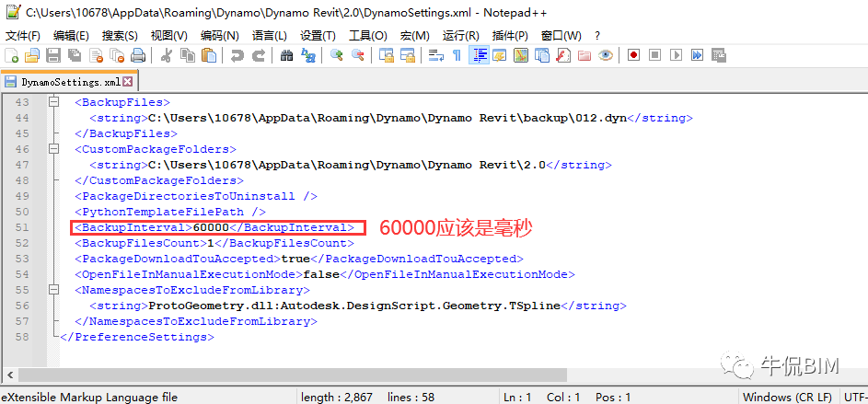Start macro recording with red dot
This screenshot has width=868, height=404.
point(634,55)
